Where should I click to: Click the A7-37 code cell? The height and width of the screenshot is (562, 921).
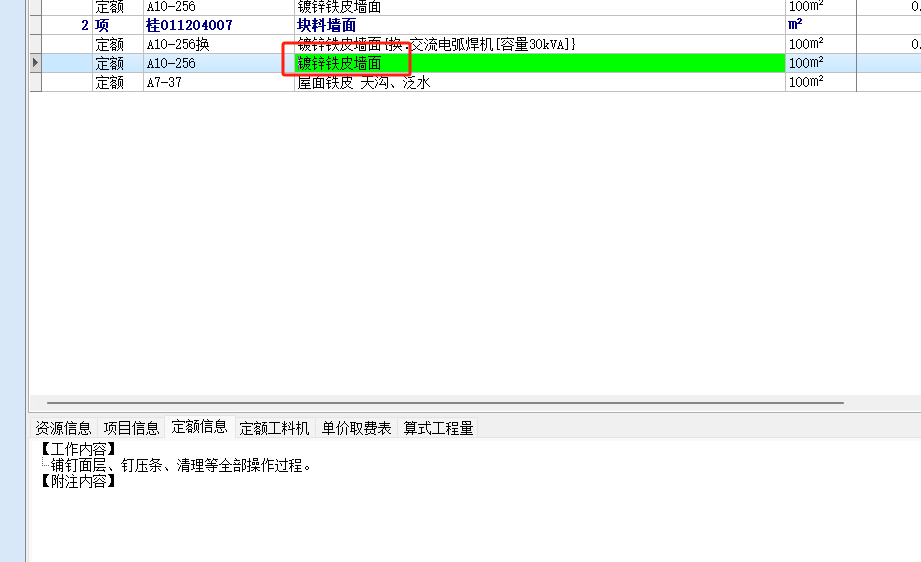[x=219, y=82]
